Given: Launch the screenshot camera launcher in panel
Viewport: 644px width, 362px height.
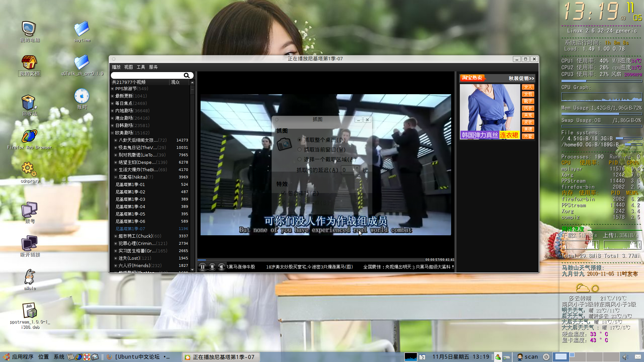Looking at the screenshot, I should (95, 357).
